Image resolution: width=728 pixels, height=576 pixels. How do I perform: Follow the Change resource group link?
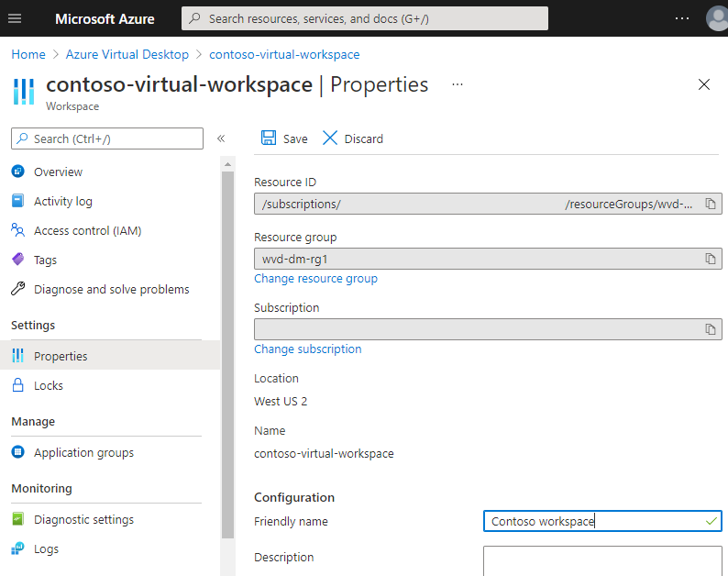315,278
